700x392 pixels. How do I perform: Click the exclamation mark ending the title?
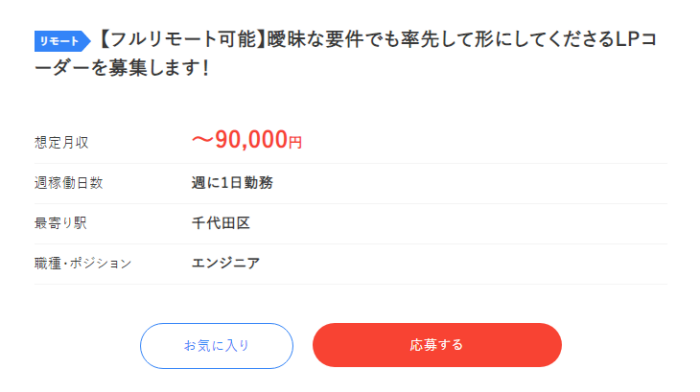click(205, 68)
